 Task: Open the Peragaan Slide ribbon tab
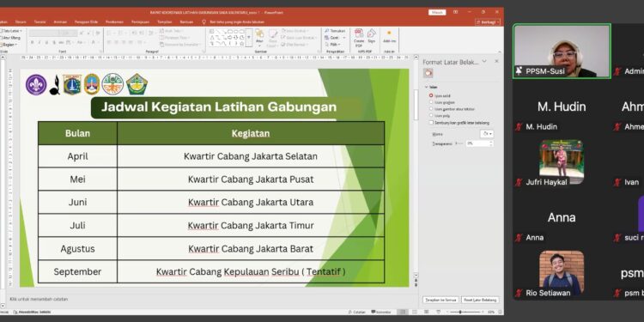click(x=86, y=21)
